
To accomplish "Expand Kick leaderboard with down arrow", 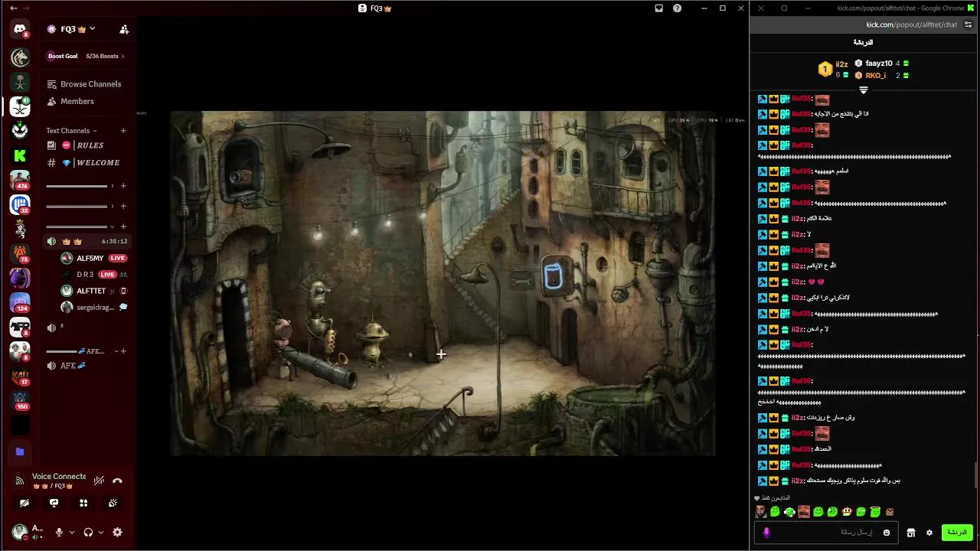I will click(863, 90).
